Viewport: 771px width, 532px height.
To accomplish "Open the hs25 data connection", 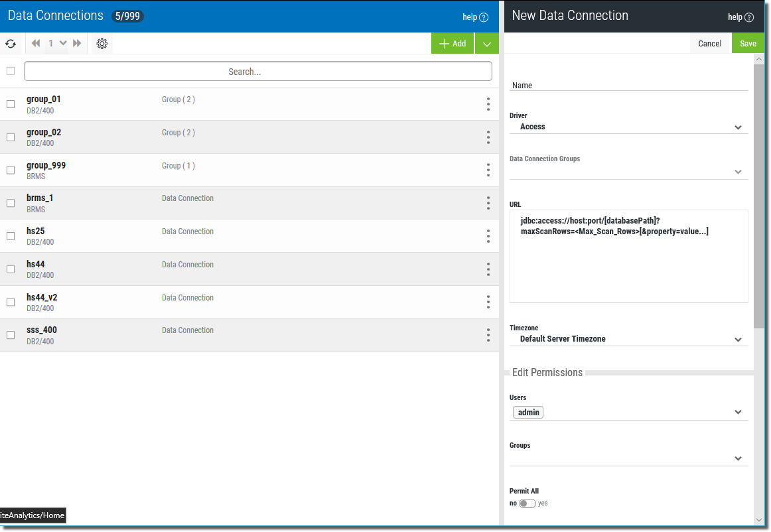I will [249, 236].
